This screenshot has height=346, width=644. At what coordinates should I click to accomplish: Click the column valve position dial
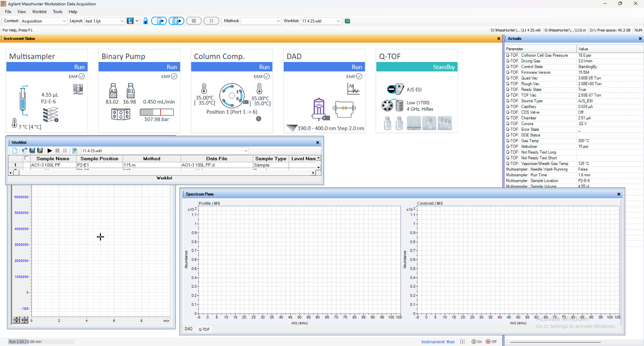coord(232,96)
